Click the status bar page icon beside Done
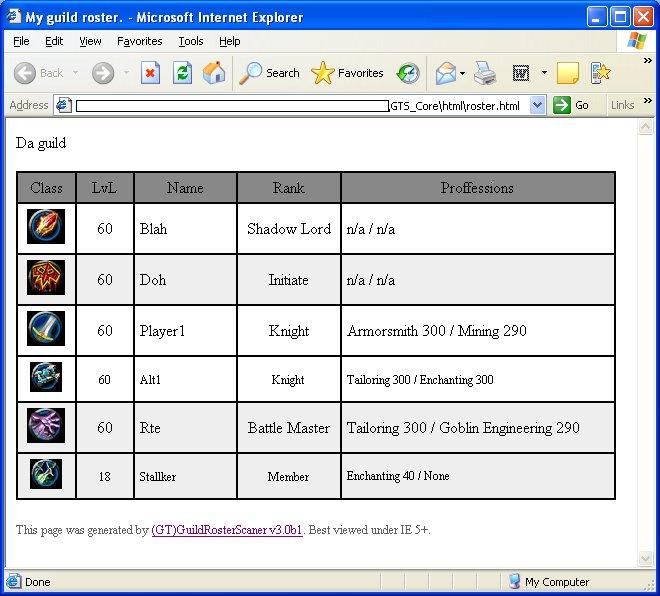 coord(13,582)
